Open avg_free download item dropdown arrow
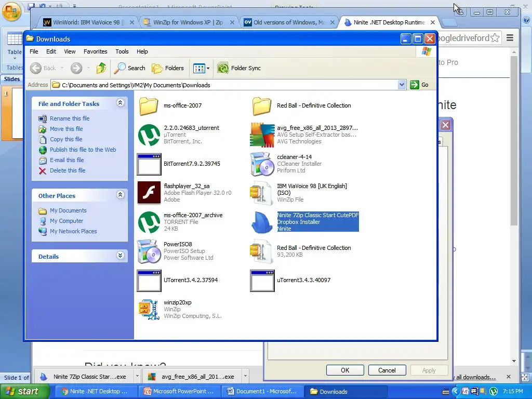This screenshot has height=399, width=532. pos(245,376)
